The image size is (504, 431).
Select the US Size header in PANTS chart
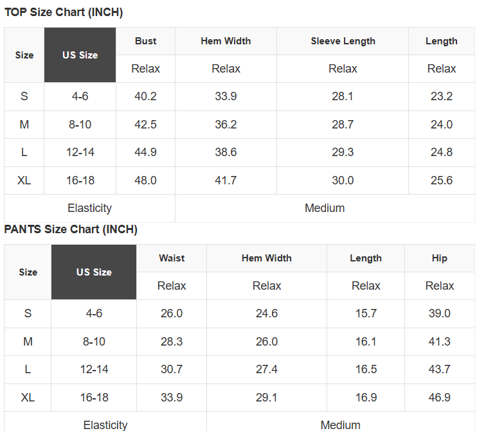coord(94,272)
